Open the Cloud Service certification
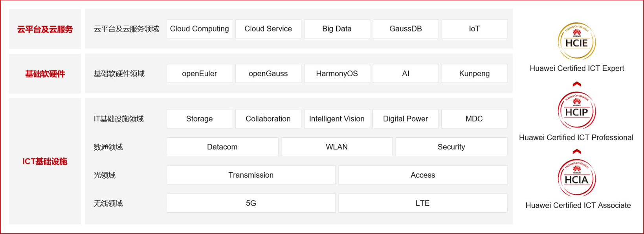Viewport: 644px width, 234px height. pyautogui.click(x=268, y=29)
